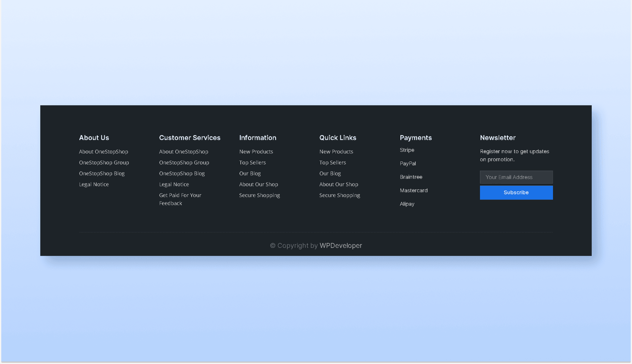Click About OneStopShop under About Us
Image resolution: width=632 pixels, height=364 pixels.
coord(104,152)
